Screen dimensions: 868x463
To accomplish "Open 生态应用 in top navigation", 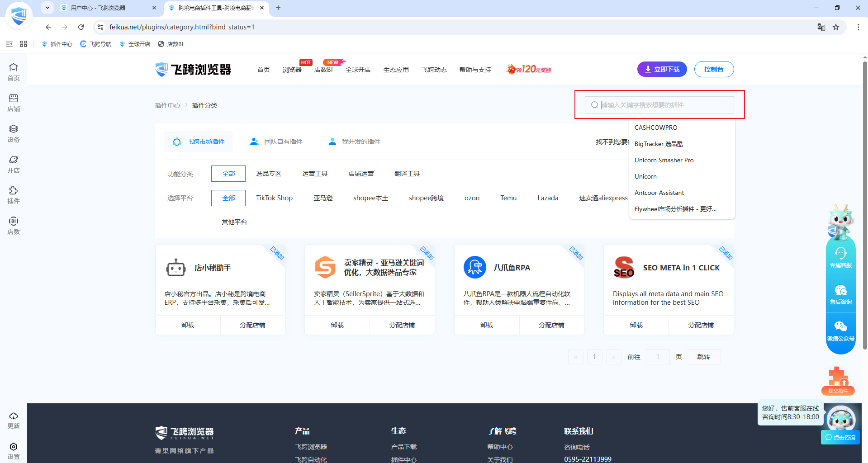I will click(x=396, y=70).
